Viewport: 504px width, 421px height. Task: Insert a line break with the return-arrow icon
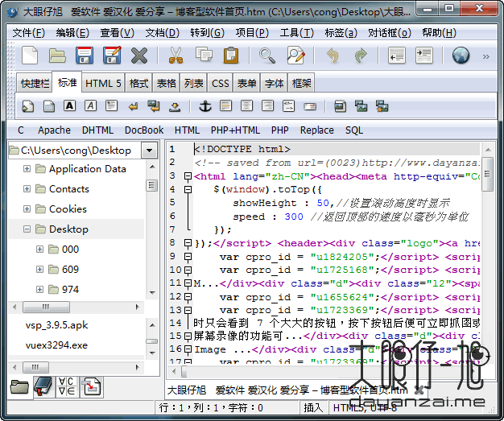[133, 106]
